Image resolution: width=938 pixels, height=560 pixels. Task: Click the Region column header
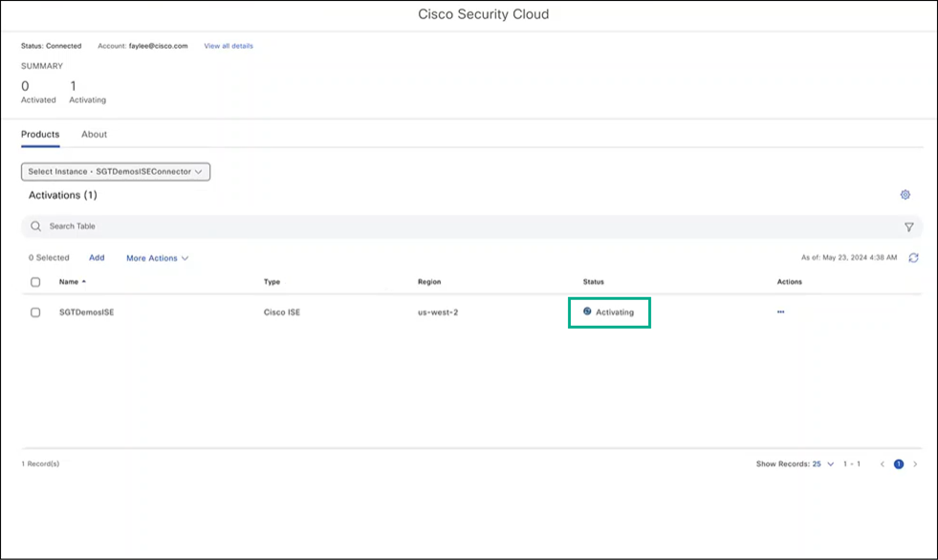click(429, 282)
